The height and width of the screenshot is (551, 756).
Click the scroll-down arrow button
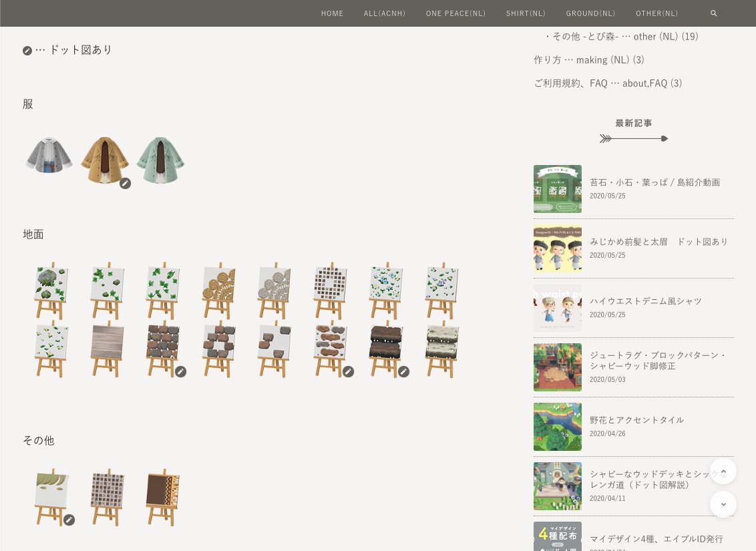(x=723, y=504)
